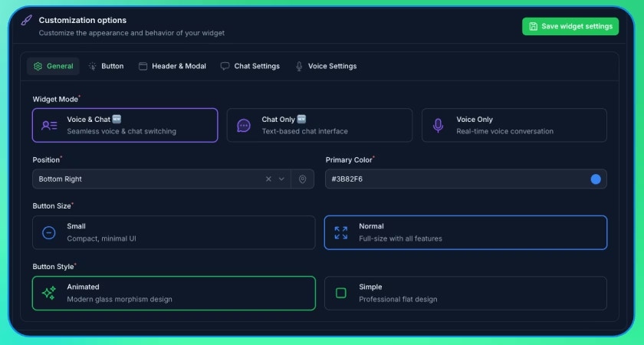Click the Voice & Chat person-list icon
Image resolution: width=644 pixels, height=345 pixels.
(49, 125)
